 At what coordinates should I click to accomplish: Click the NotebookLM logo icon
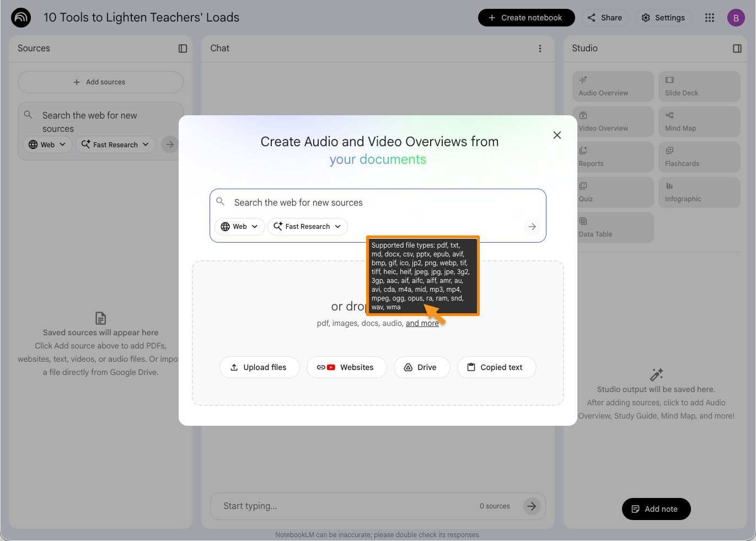(21, 18)
